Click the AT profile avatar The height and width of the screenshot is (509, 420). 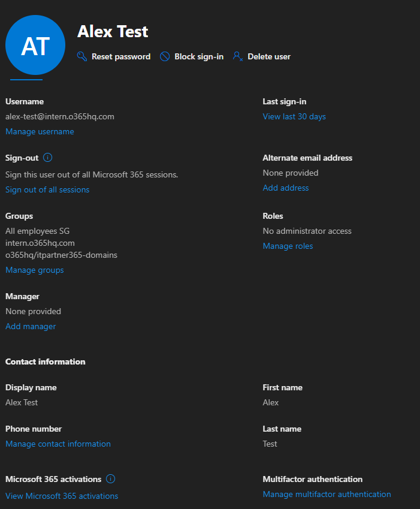pos(35,46)
